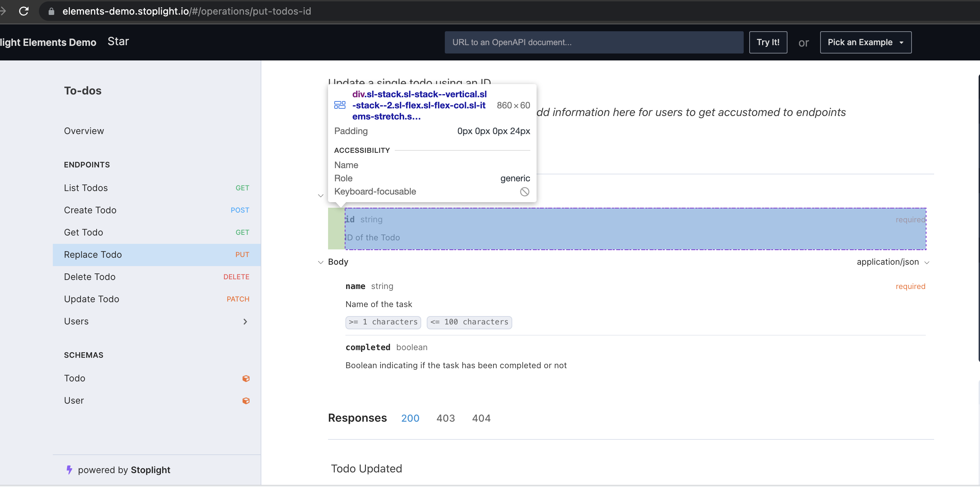Click the lock icon in address bar

pos(51,11)
